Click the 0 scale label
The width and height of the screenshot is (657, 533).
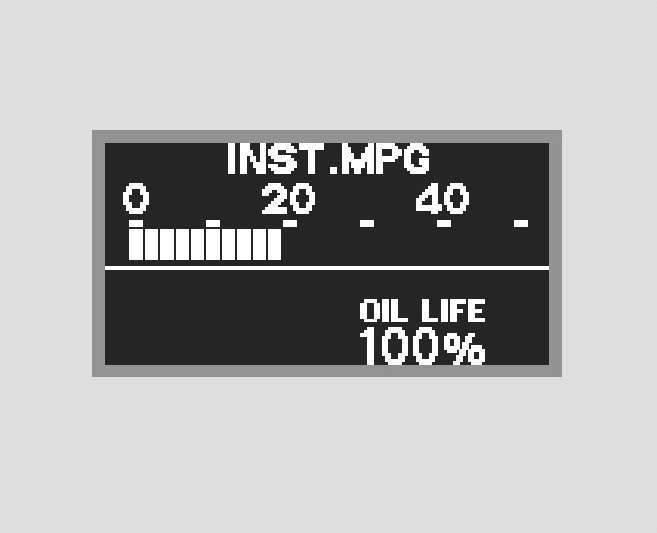pos(136,199)
